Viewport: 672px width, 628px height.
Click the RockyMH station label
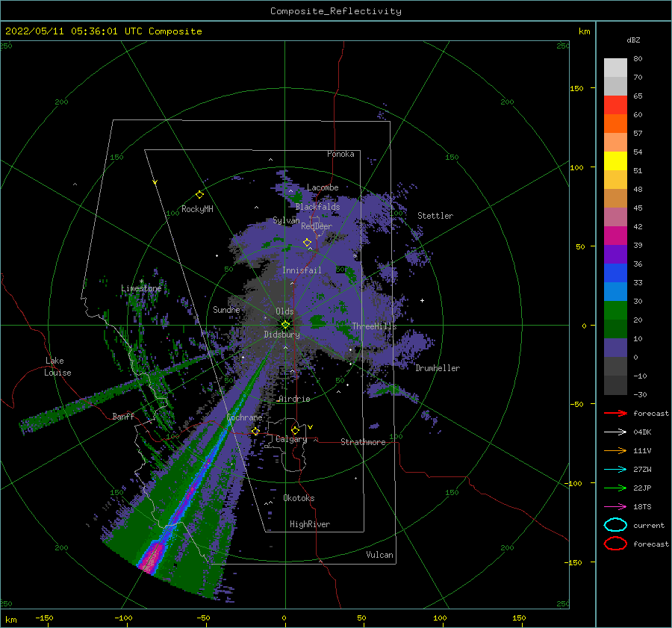click(197, 209)
